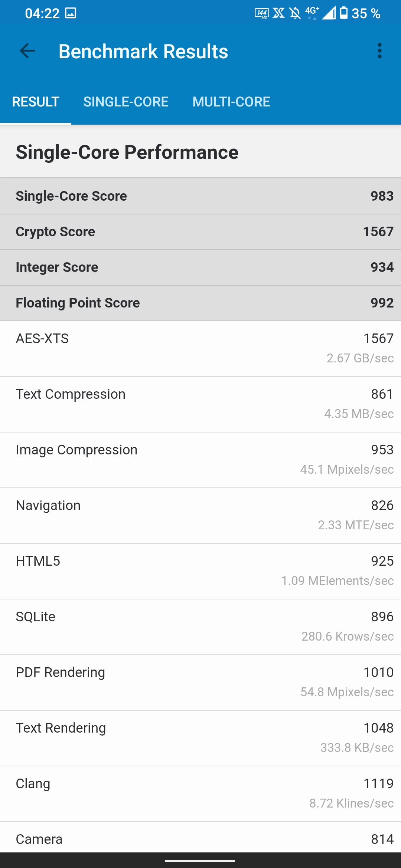This screenshot has width=401, height=868.
Task: Tap the screenshot image notification icon
Action: [71, 13]
